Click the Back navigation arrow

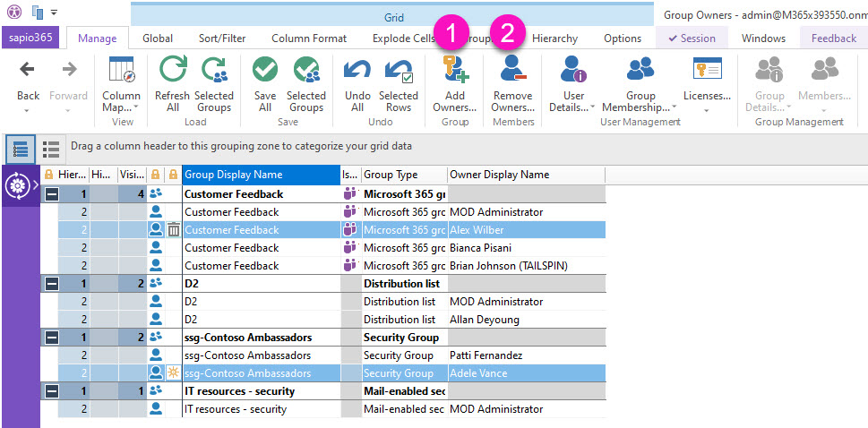pos(28,71)
